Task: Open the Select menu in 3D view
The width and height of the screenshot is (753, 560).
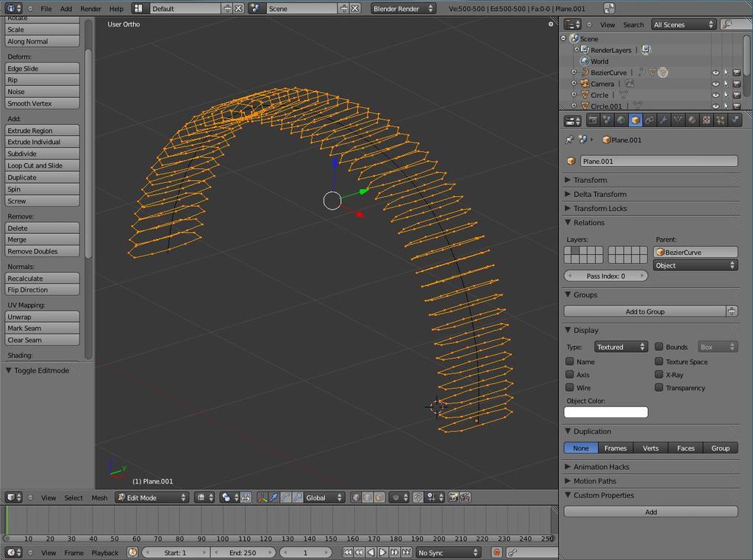Action: pos(74,498)
